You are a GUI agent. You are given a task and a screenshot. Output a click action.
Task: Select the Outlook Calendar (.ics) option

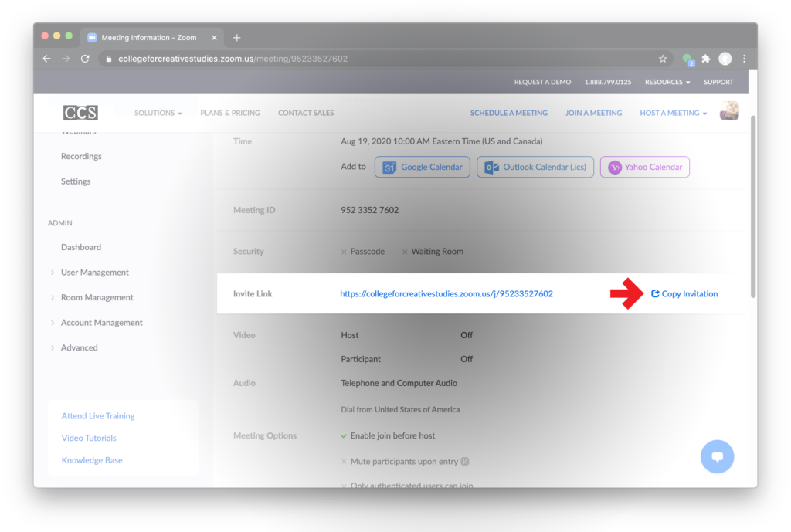535,166
